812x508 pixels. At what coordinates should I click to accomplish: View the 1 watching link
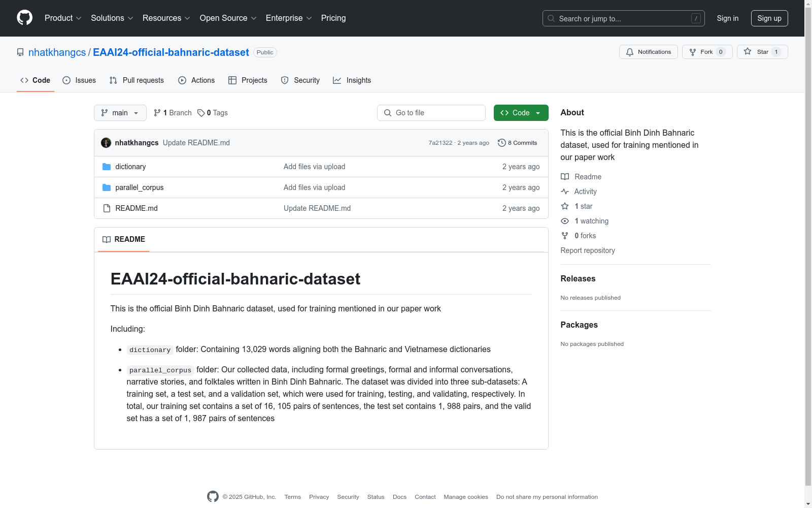coord(585,221)
